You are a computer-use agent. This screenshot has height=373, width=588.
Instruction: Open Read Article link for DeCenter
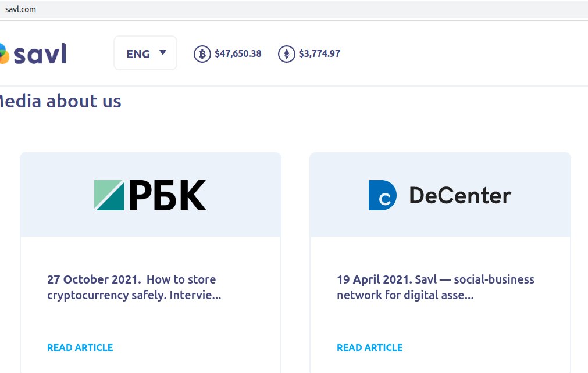369,347
